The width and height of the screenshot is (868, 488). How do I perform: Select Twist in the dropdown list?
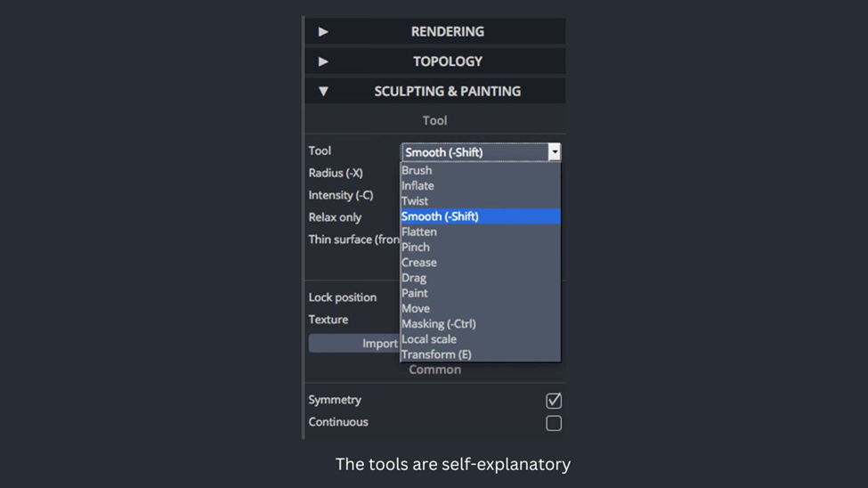(481, 201)
